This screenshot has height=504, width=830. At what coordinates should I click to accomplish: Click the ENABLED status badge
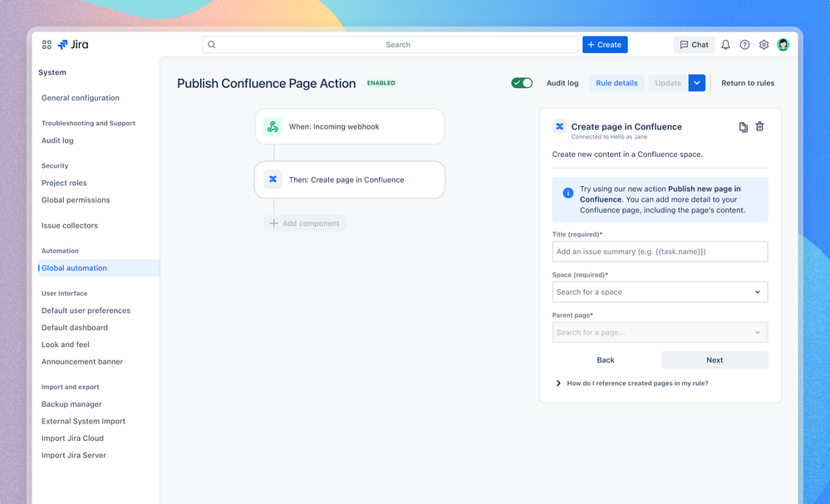click(381, 83)
